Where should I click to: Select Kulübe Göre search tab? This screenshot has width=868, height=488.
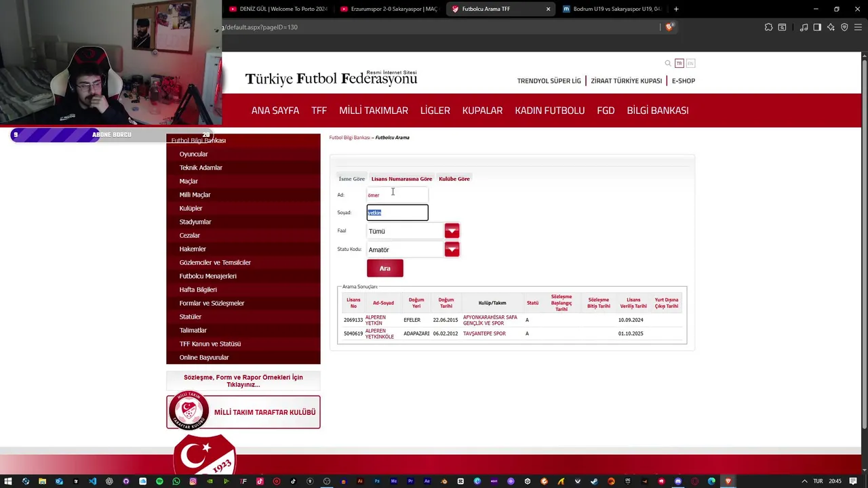[454, 179]
